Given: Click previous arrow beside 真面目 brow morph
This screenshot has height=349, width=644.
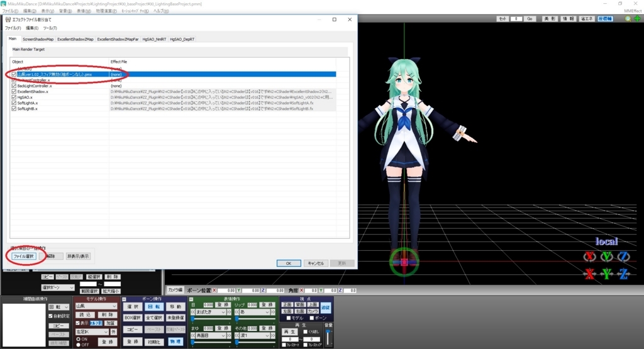Looking at the screenshot, I should click(x=193, y=336).
